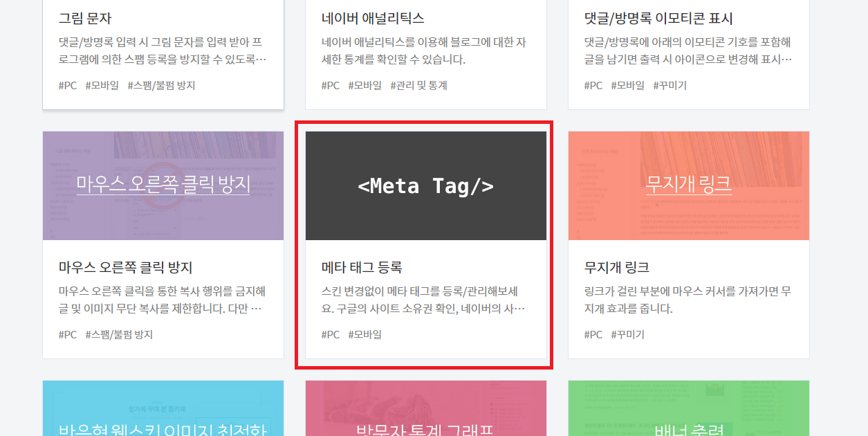Image resolution: width=868 pixels, height=436 pixels.
Task: Open the 무지개 링크 card title below thumbnail
Action: [617, 268]
